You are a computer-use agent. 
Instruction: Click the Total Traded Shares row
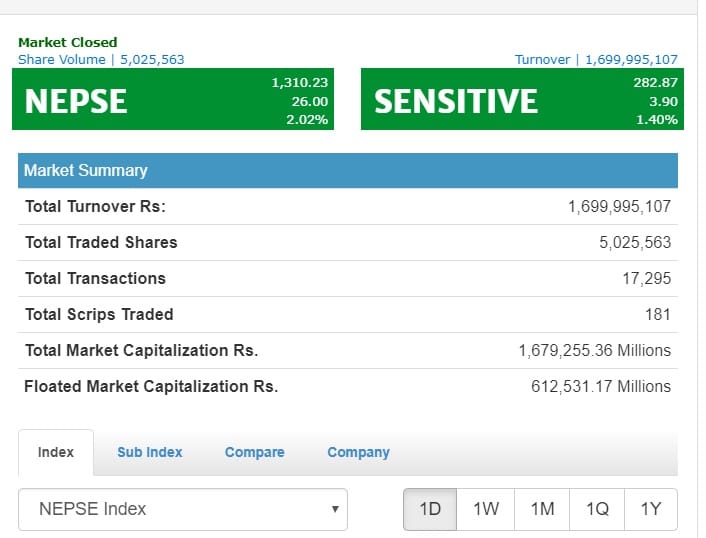(x=348, y=242)
